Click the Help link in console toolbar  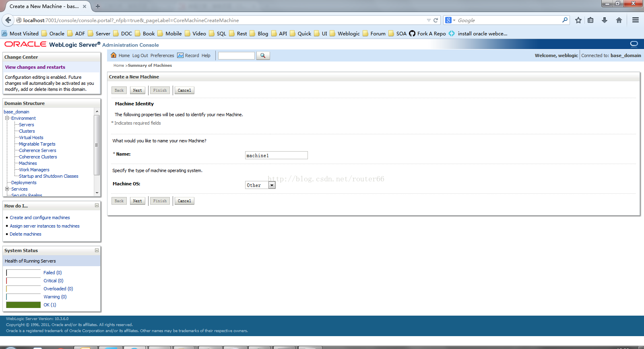pyautogui.click(x=206, y=55)
